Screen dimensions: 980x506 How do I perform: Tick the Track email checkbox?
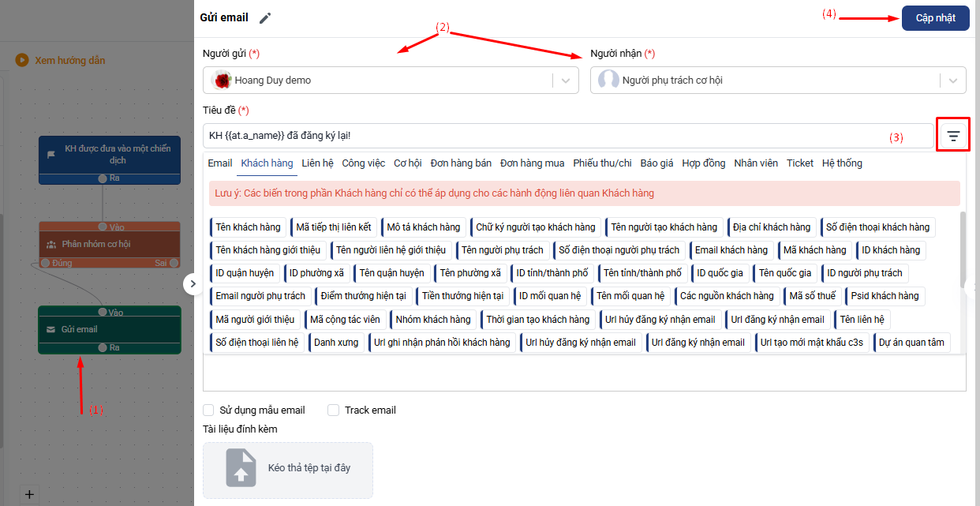(333, 410)
